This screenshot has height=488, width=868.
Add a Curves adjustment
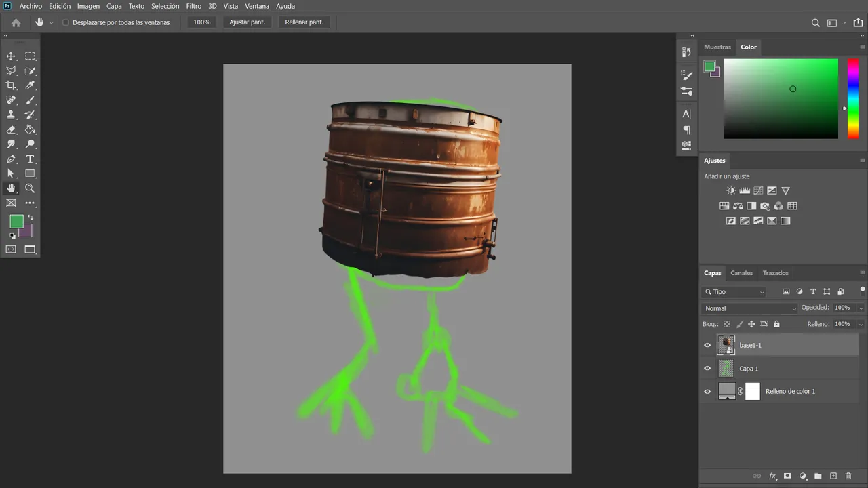pyautogui.click(x=758, y=190)
